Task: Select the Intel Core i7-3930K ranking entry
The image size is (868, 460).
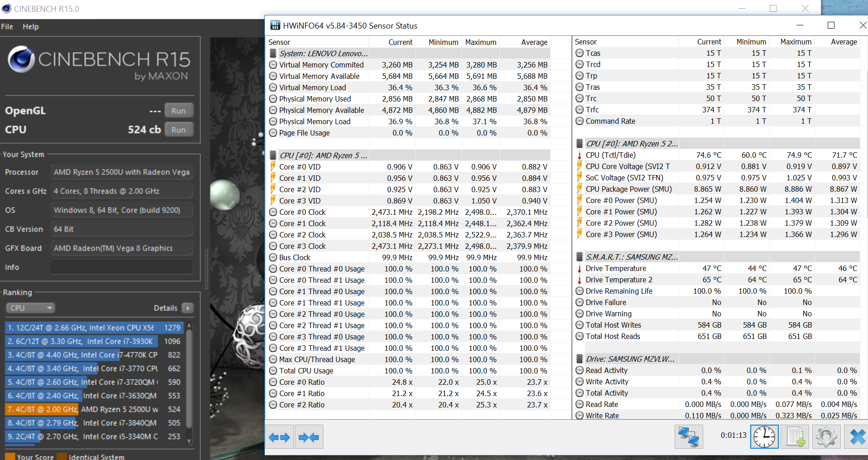Action: tap(94, 341)
